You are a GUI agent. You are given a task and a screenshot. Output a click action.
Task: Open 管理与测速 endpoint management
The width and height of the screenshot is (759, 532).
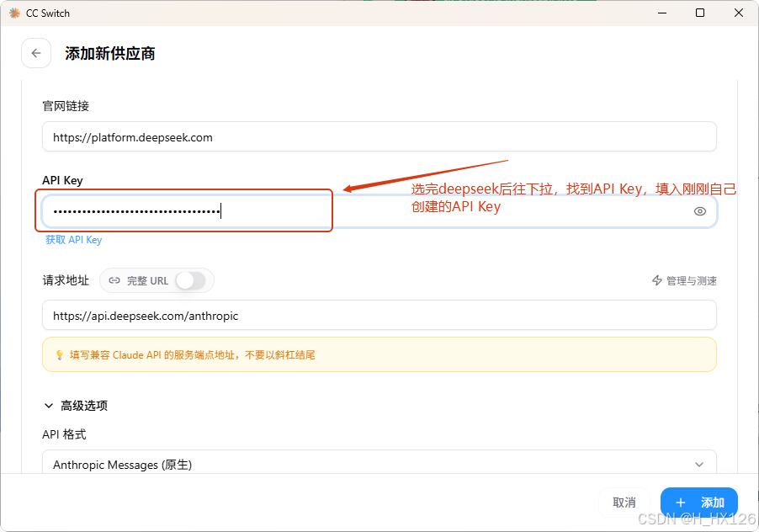tap(684, 281)
